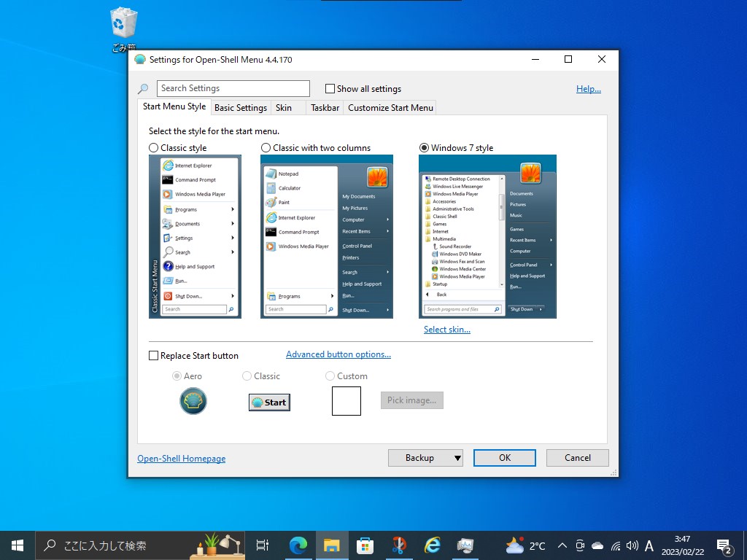The height and width of the screenshot is (560, 747).
Task: Click the Classic style preview thumbnail
Action: click(x=195, y=237)
